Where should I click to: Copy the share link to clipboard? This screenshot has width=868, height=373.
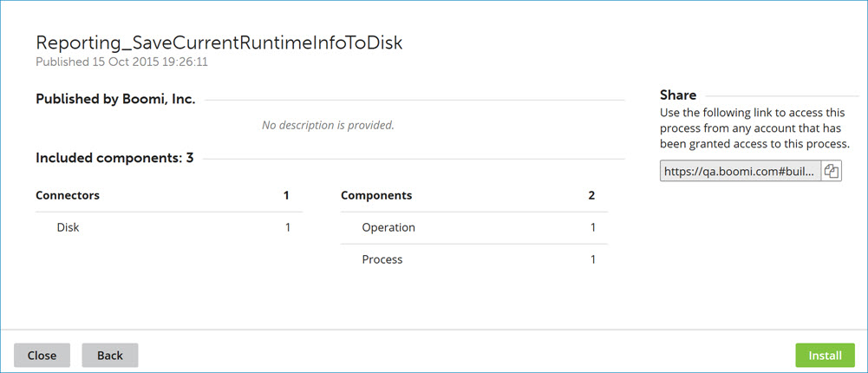tap(831, 171)
